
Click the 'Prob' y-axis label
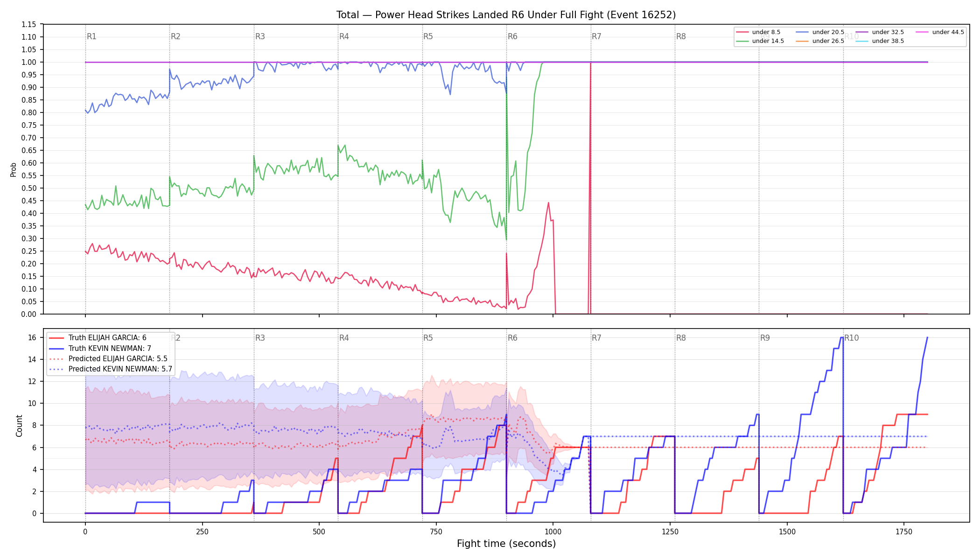click(13, 169)
